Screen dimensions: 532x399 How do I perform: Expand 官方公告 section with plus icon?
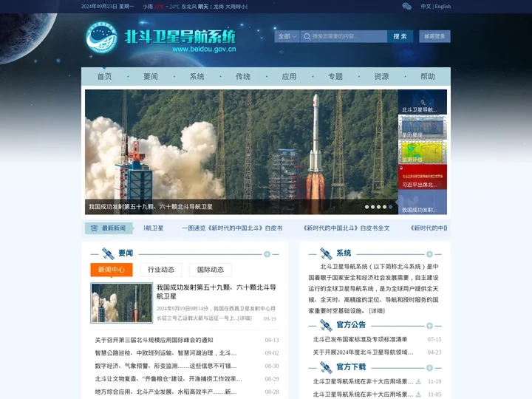pos(429,326)
